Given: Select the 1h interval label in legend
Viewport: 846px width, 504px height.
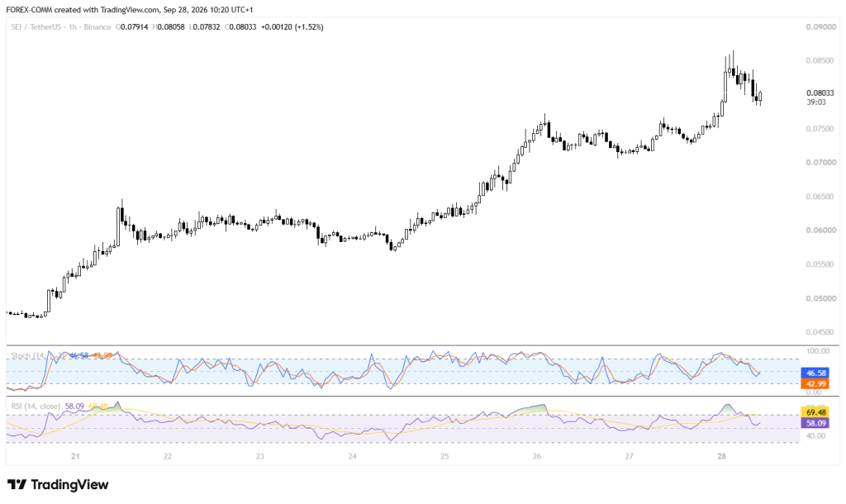Looking at the screenshot, I should [73, 27].
